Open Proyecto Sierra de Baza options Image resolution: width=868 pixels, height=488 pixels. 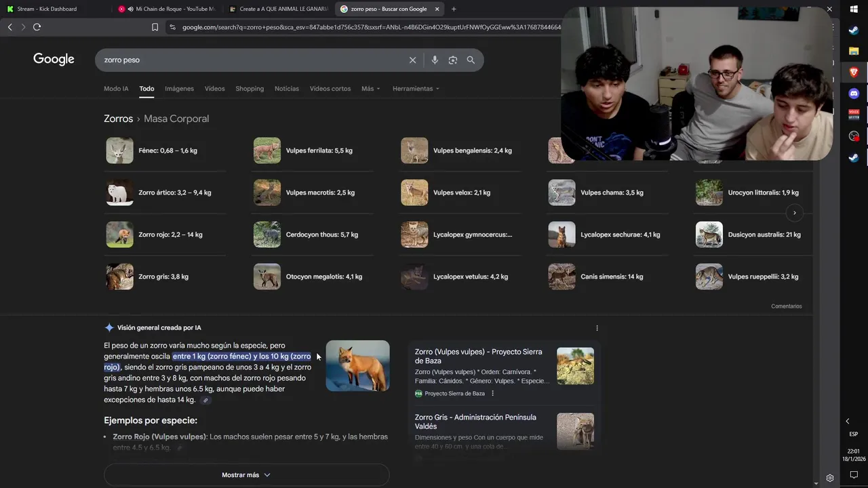click(493, 394)
